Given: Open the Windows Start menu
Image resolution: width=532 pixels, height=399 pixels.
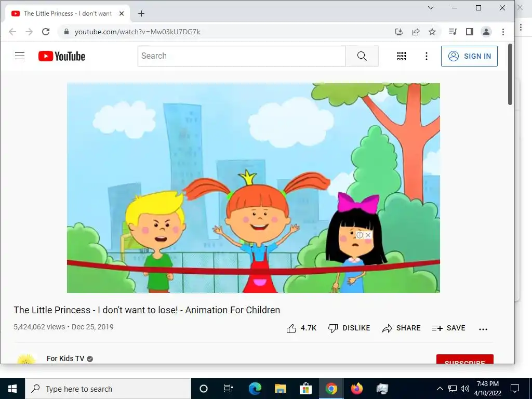Looking at the screenshot, I should coord(12,389).
